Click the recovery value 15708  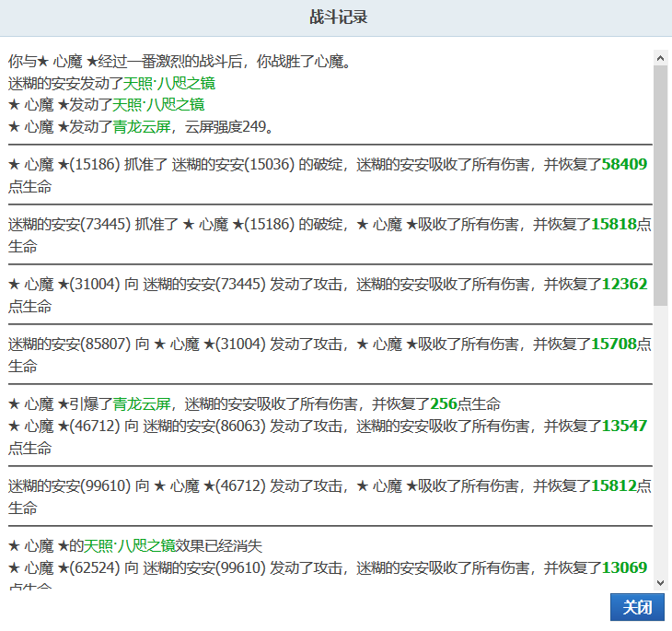(x=614, y=344)
